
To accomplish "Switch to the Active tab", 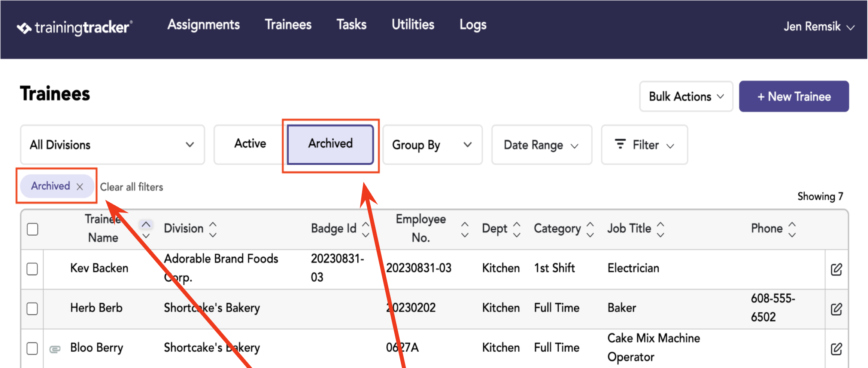I will pyautogui.click(x=250, y=144).
